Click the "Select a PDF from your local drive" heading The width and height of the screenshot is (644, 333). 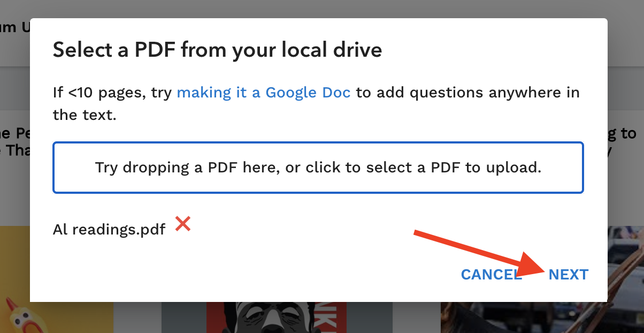point(218,50)
